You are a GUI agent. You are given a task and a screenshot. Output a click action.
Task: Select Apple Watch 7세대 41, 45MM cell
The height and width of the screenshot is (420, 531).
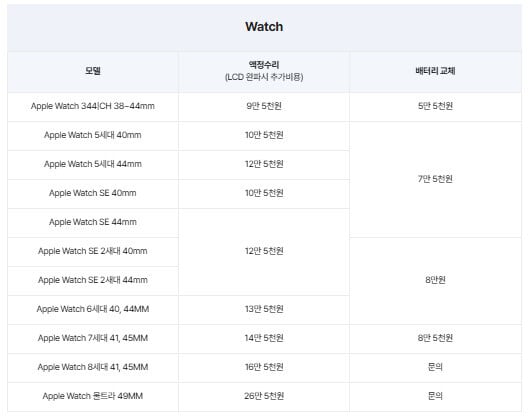93,338
